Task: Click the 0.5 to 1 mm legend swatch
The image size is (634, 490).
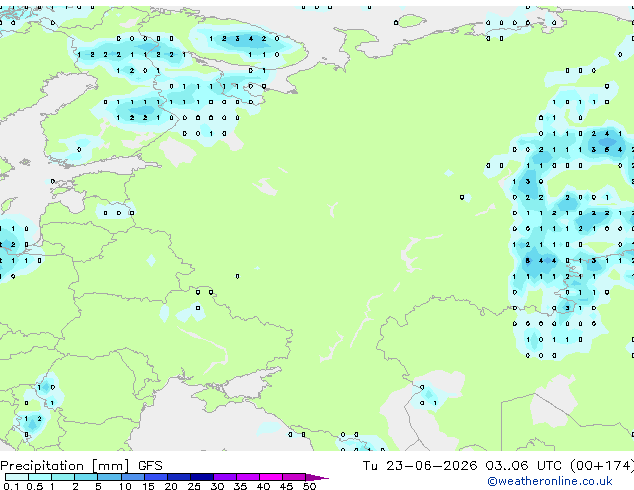Action: click(40, 477)
